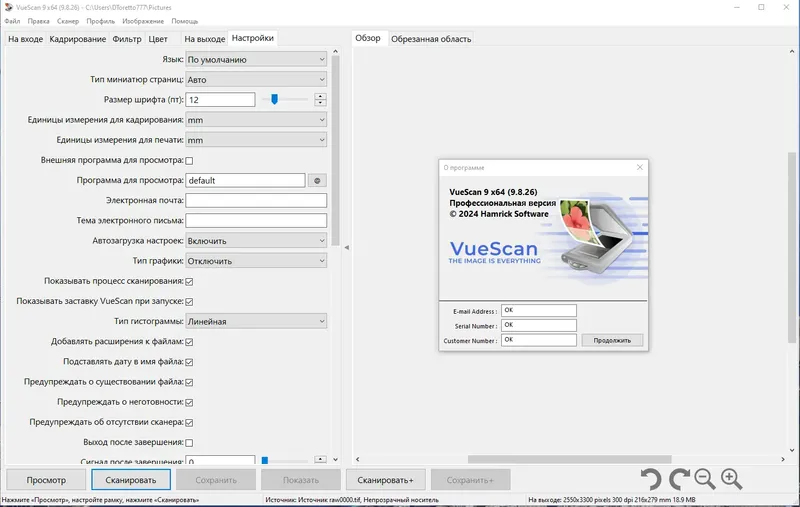
Task: Click the font size slider handle
Action: (x=274, y=99)
